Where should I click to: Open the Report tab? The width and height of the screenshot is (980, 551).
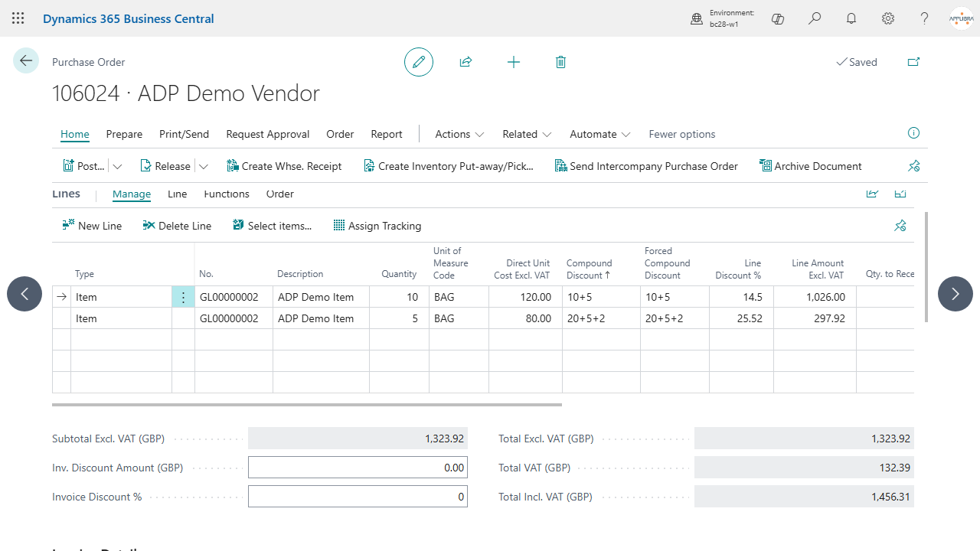[x=387, y=134]
